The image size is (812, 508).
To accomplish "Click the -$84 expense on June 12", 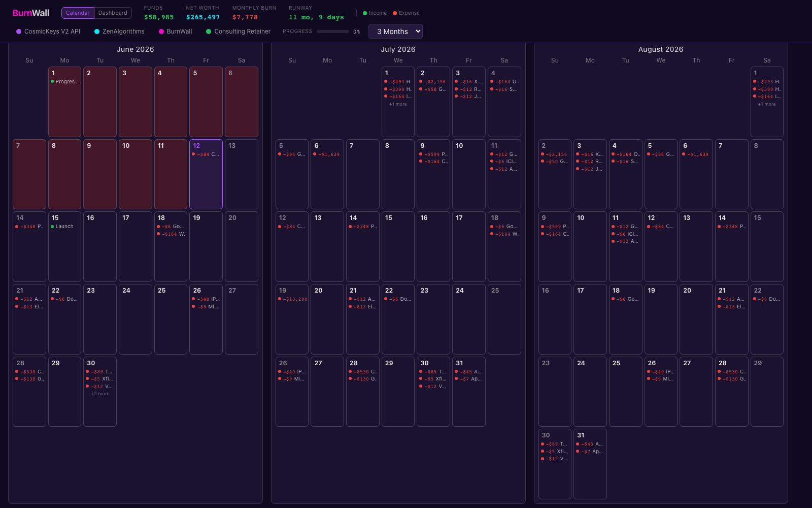I will point(206,154).
